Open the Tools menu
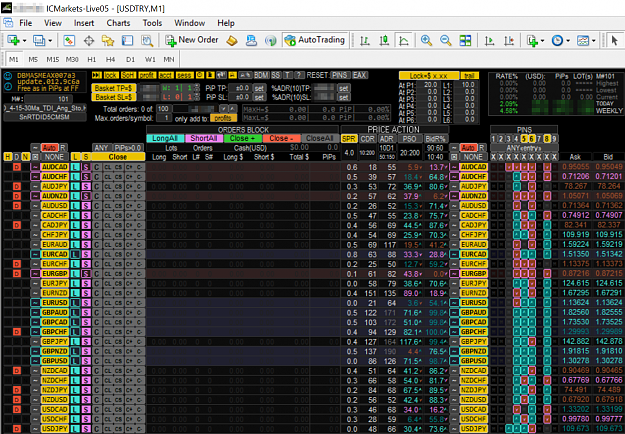This screenshot has height=434, width=625. tap(152, 23)
